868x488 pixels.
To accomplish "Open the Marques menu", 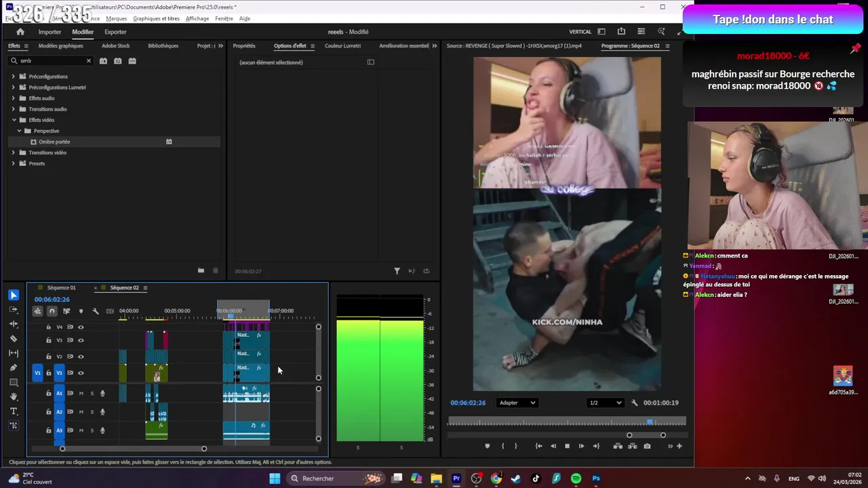I will 116,18.
